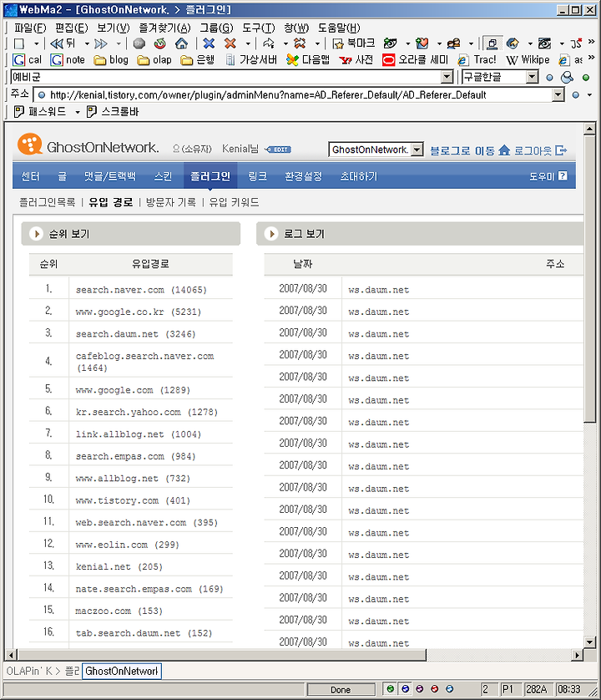Screen dimensions: 601x700
Task: Click the new blank window icon
Action: pyautogui.click(x=19, y=43)
